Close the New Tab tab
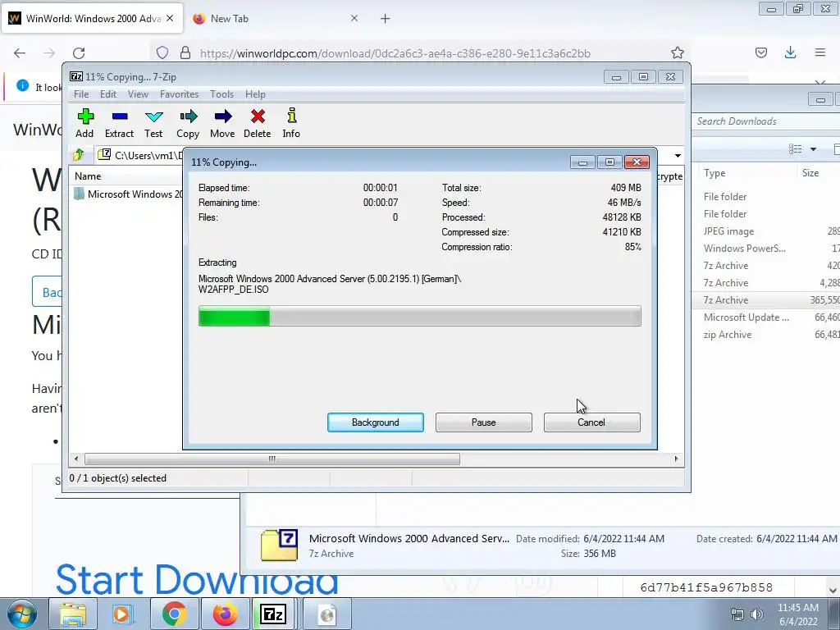Viewport: 840px width, 630px height. tap(354, 18)
